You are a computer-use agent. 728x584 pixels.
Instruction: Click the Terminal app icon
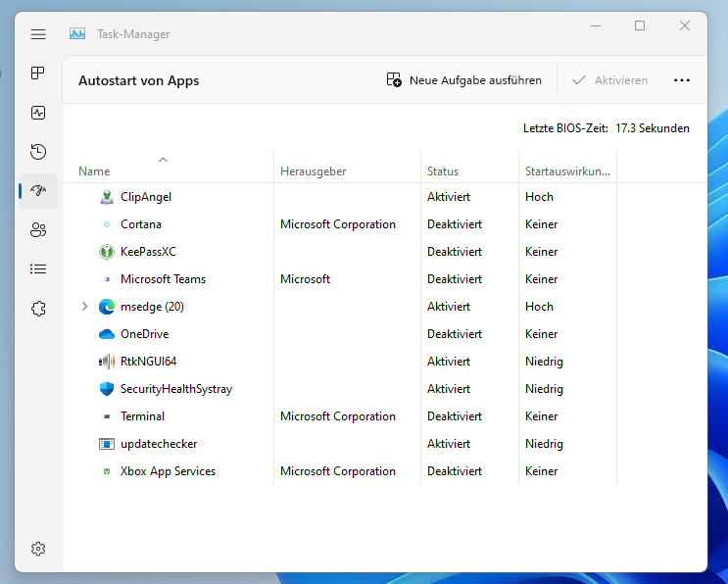point(107,416)
